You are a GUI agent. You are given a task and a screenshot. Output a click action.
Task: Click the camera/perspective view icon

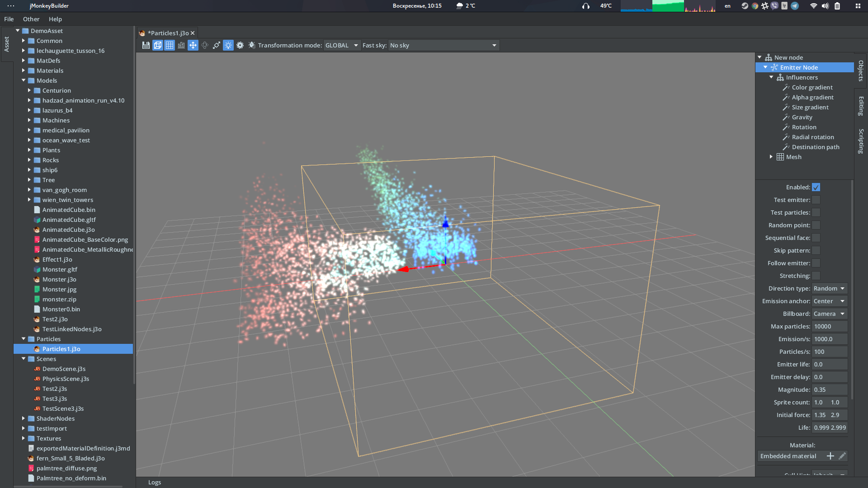(157, 45)
